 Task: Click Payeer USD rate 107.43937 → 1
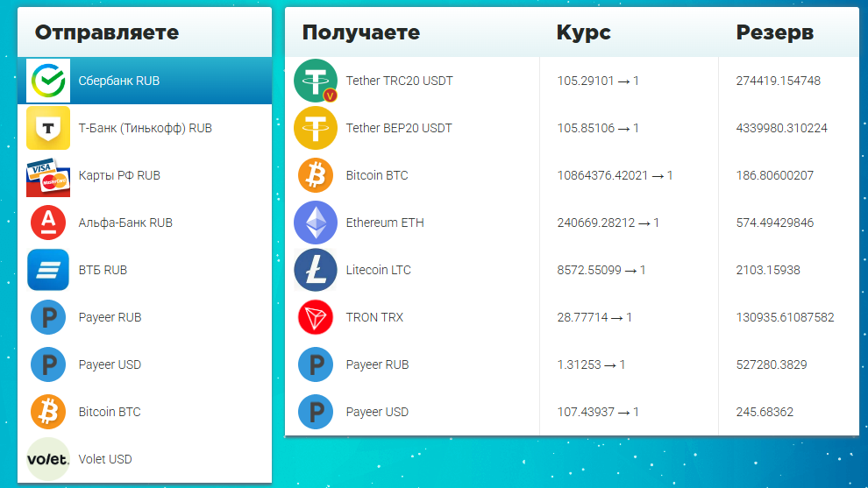[x=598, y=412]
